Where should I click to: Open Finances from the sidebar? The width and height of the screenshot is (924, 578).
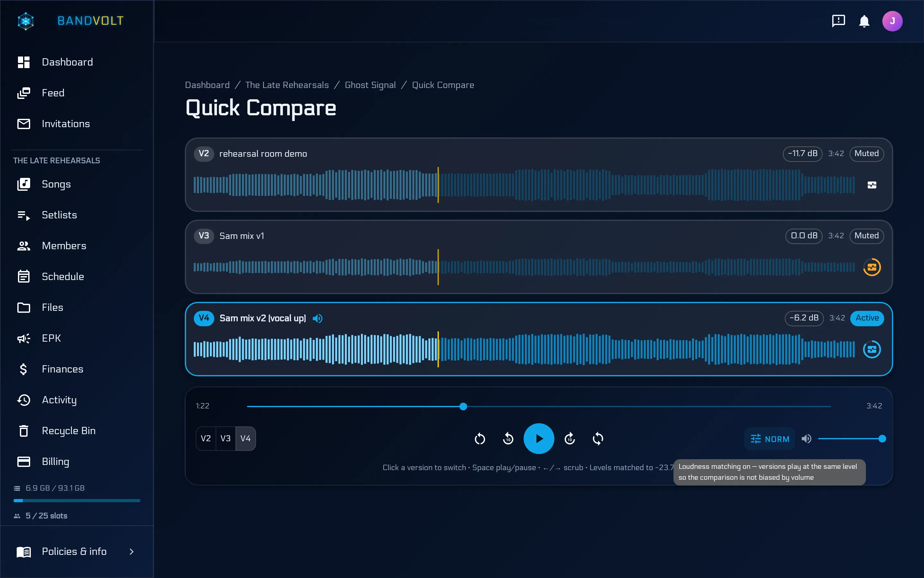tap(77, 369)
